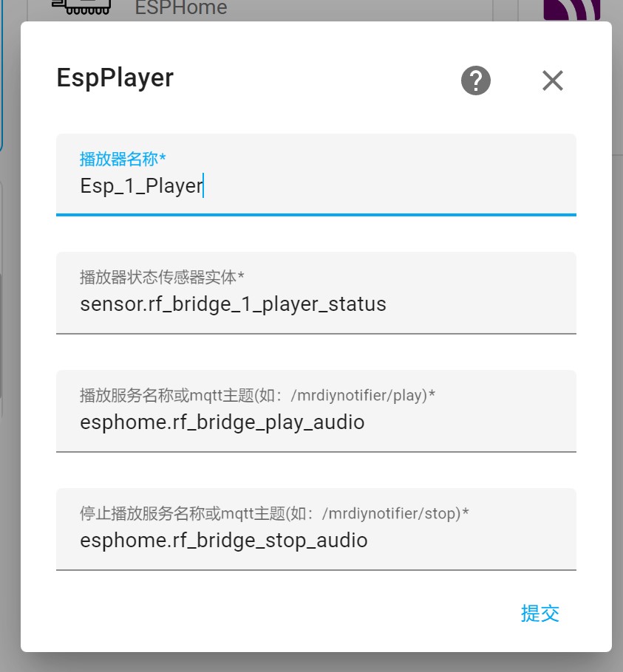Click the X icon to dismiss EspPlayer dialog

pos(553,80)
